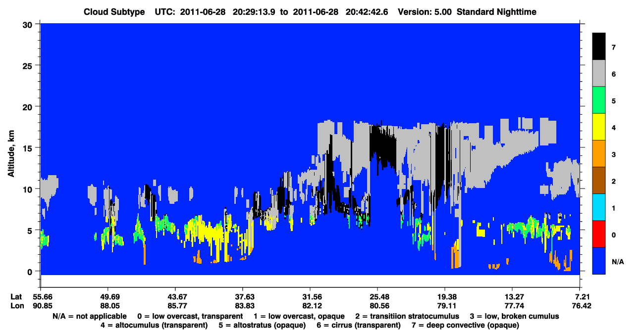Click the yellow color swatch labeled 4

click(599, 127)
